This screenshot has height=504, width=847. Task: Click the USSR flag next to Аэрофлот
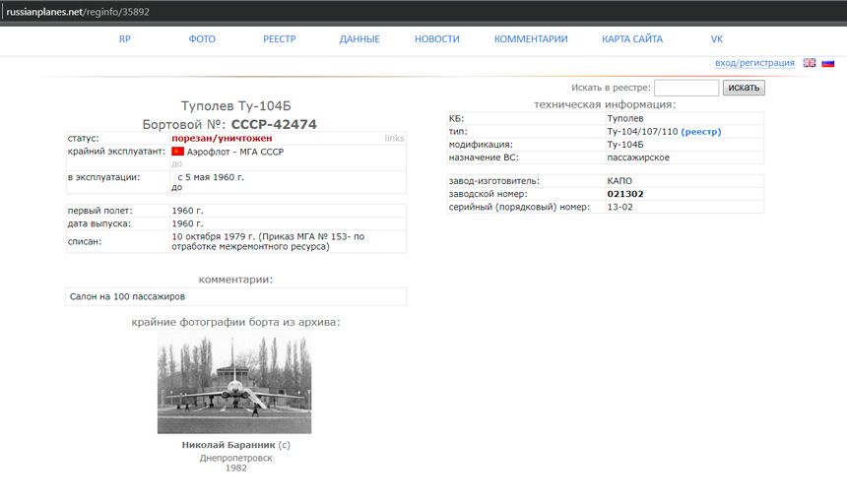pos(177,152)
